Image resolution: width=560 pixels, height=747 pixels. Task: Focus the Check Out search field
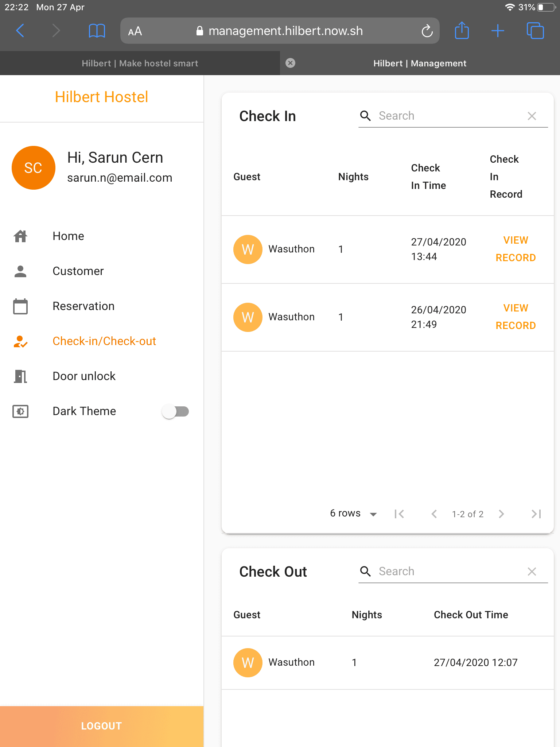[x=451, y=571]
